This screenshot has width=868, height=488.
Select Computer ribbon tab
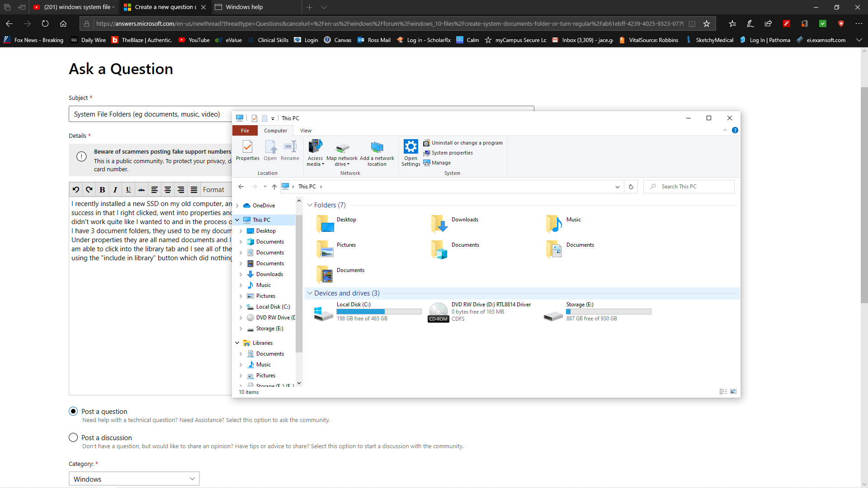pos(276,131)
